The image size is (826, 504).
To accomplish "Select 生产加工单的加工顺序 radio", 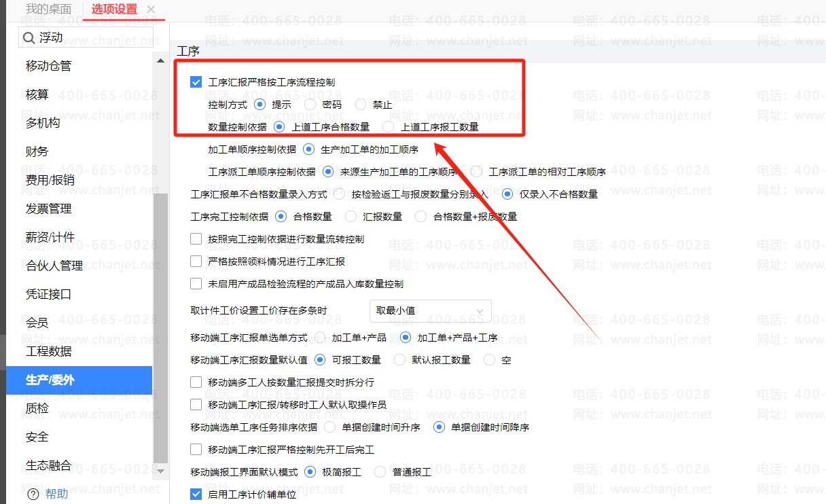I will click(308, 149).
